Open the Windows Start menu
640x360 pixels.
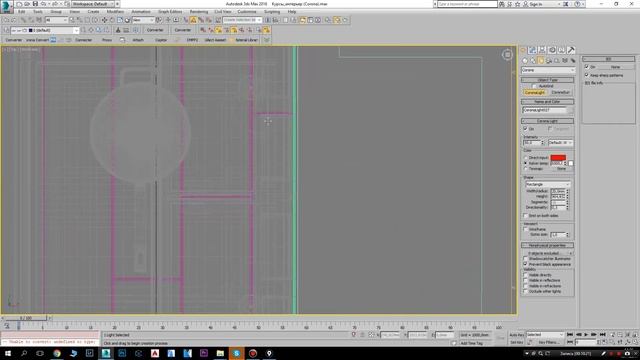coord(8,353)
